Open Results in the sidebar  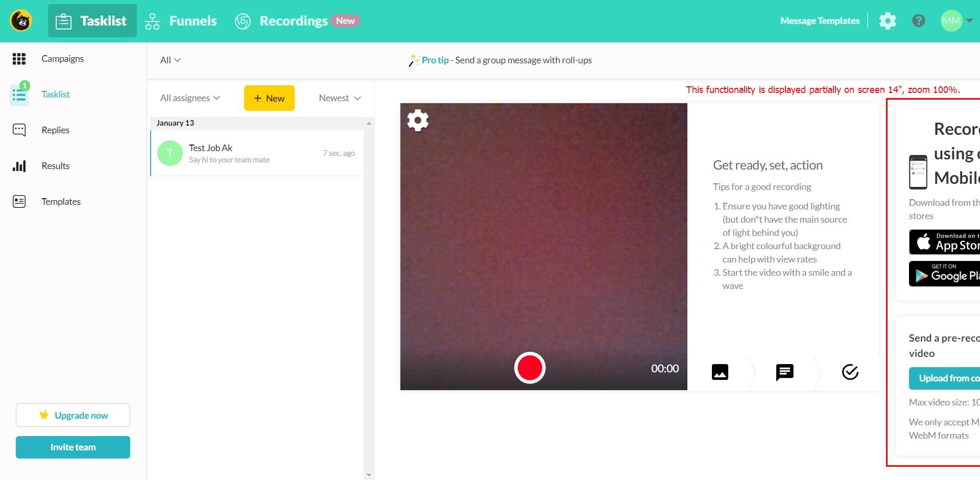[55, 166]
